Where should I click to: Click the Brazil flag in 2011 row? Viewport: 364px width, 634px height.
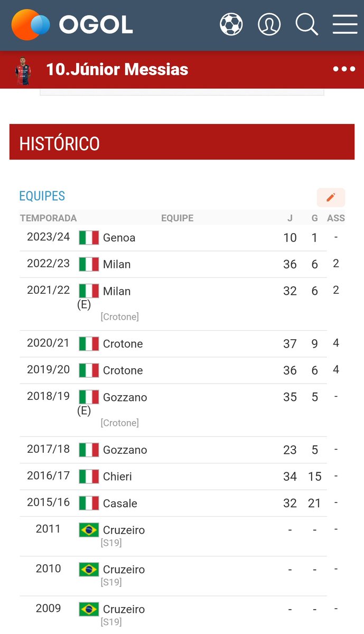point(89,530)
